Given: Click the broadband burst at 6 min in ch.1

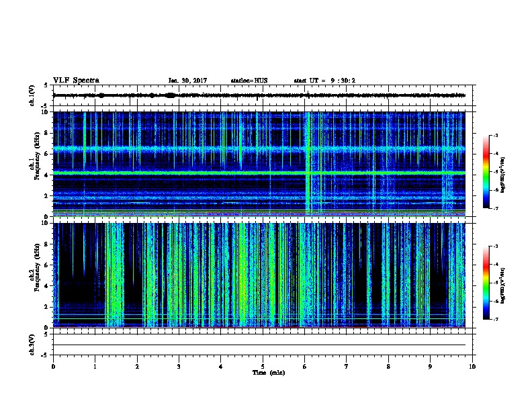Looking at the screenshot, I should 308,164.
